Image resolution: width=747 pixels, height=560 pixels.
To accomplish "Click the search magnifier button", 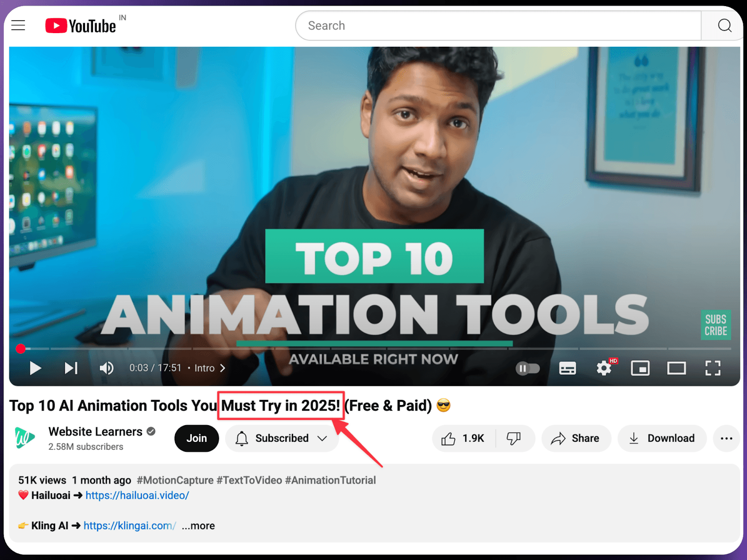I will pos(724,26).
